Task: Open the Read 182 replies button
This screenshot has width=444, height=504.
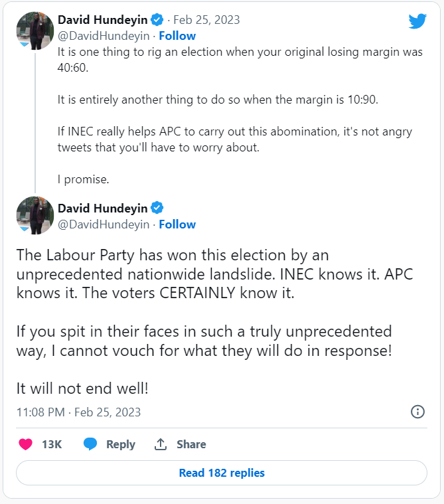Action: tap(222, 473)
